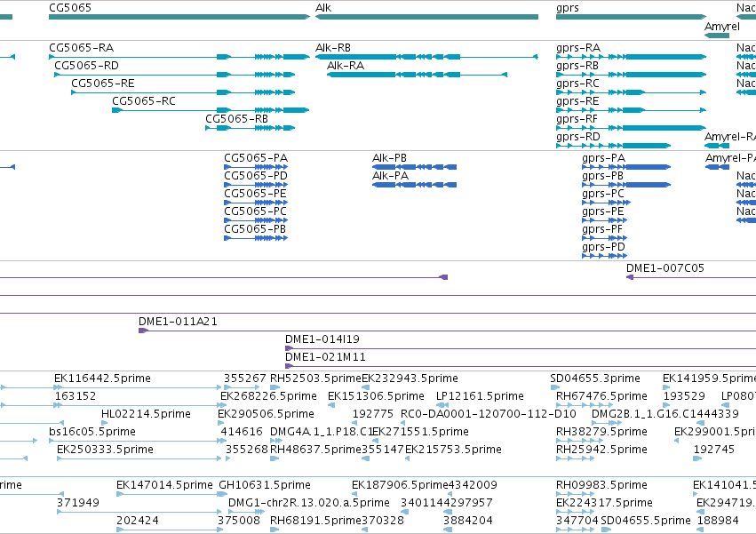The width and height of the screenshot is (756, 534).
Task: Select the DME1-007C05 clone
Action: (691, 277)
